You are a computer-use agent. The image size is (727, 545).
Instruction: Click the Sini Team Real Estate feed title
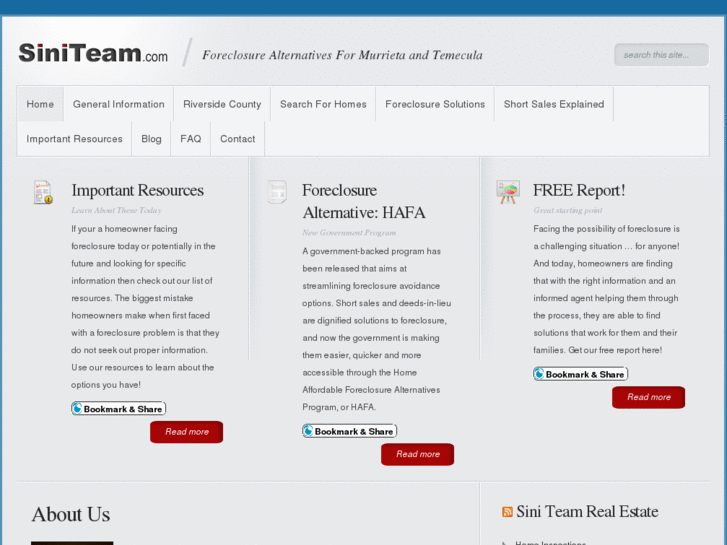click(x=587, y=511)
